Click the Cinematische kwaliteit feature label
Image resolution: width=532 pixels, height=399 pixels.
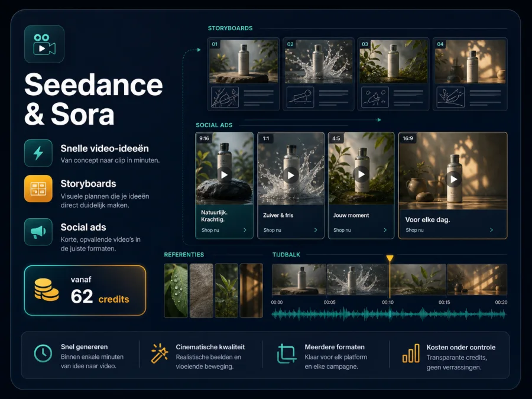coord(210,347)
